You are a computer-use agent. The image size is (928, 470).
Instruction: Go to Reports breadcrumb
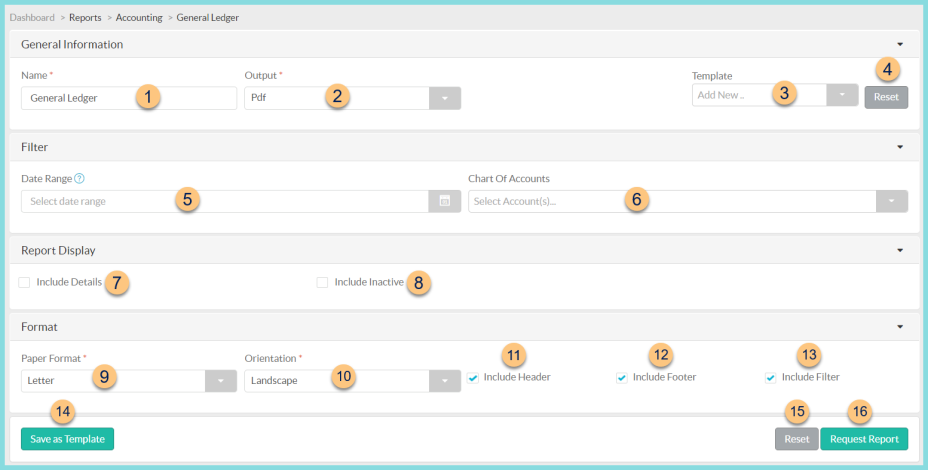[85, 18]
